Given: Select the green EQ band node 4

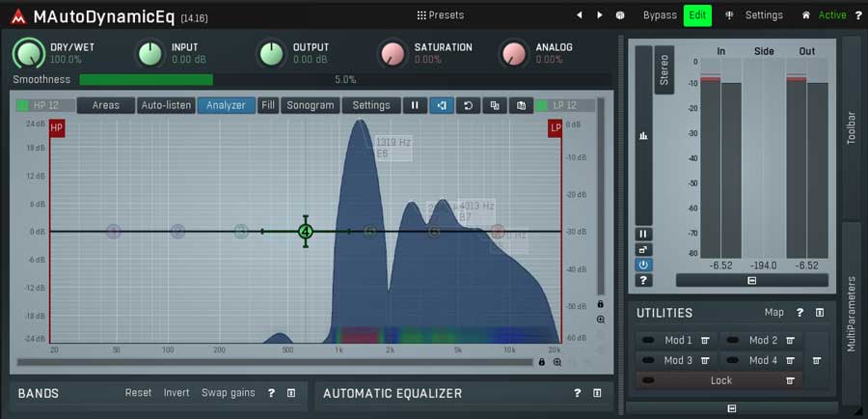Looking at the screenshot, I should coord(306,232).
